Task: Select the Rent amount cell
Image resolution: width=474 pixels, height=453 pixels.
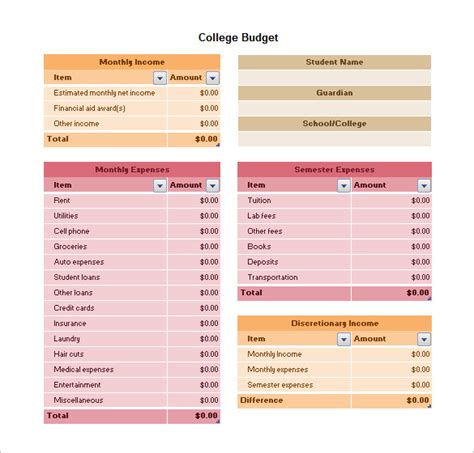Action: [194, 201]
